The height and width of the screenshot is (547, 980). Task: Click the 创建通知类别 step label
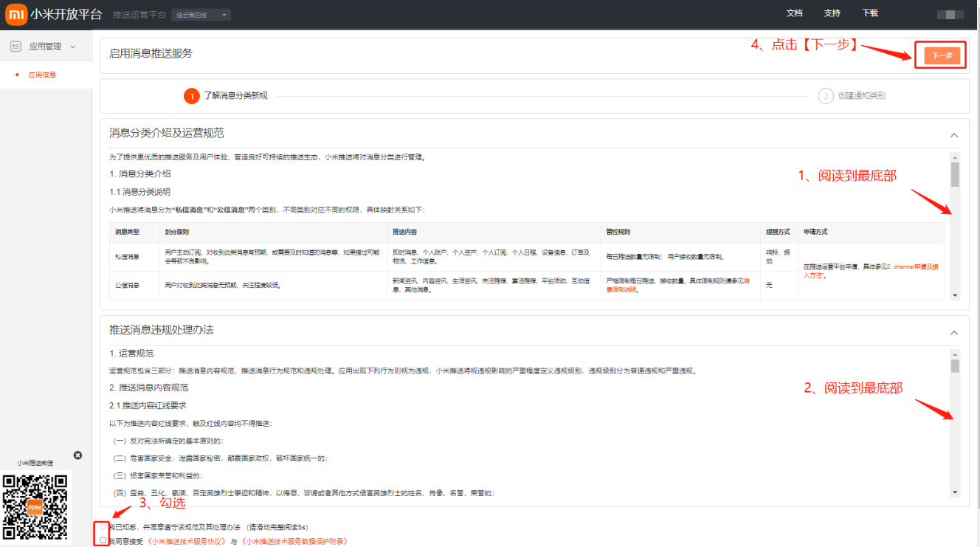coord(862,96)
